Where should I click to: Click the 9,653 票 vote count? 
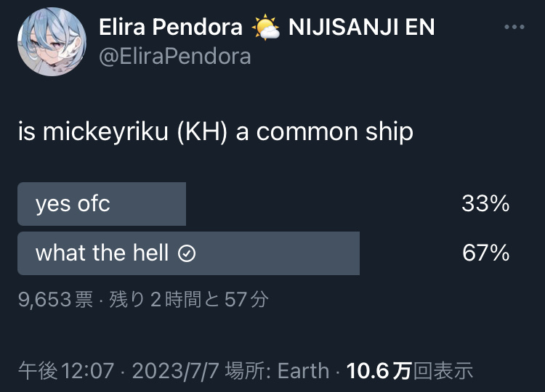[x=56, y=299]
